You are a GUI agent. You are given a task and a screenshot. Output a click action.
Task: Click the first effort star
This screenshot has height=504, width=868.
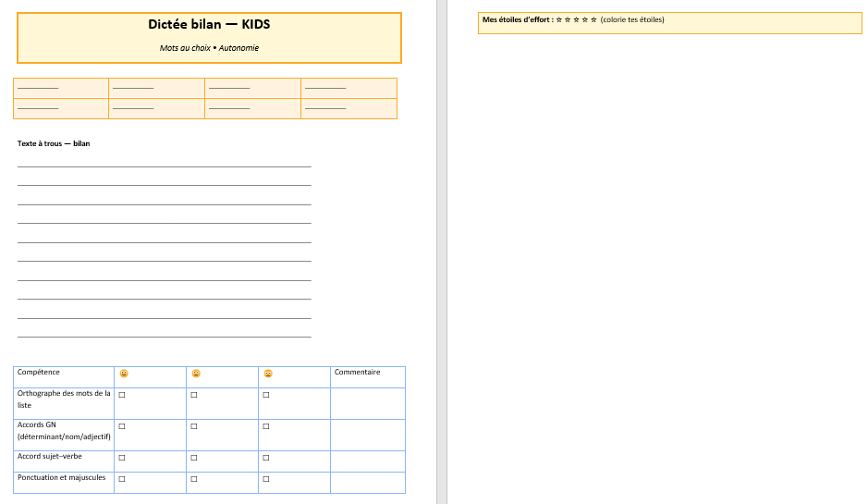(558, 19)
